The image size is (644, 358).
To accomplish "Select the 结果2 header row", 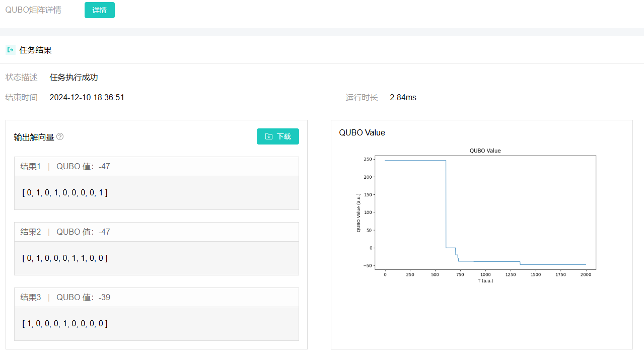I will [156, 232].
